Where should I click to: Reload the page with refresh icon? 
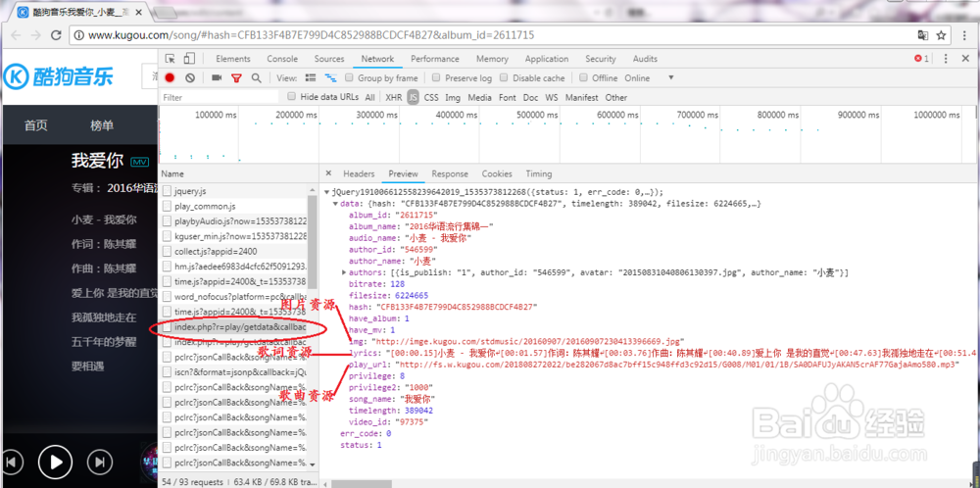pos(56,35)
